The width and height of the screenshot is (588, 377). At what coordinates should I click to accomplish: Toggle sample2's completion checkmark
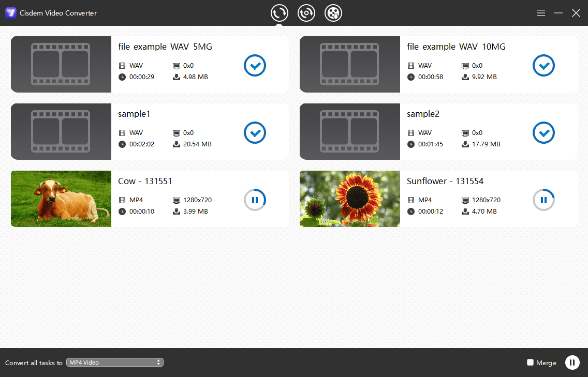[x=543, y=133]
